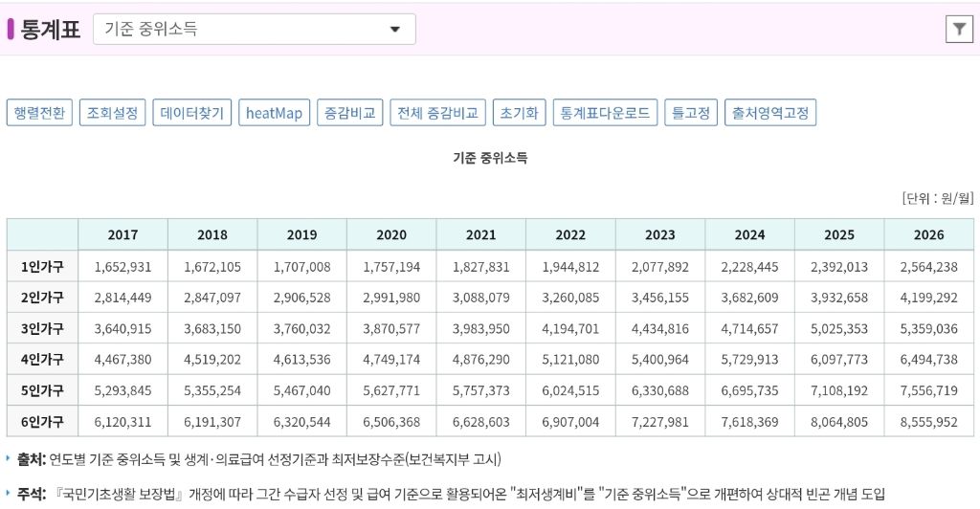Screen dimensions: 980x509
Task: Click the 4인가구 row header
Action: [42, 359]
